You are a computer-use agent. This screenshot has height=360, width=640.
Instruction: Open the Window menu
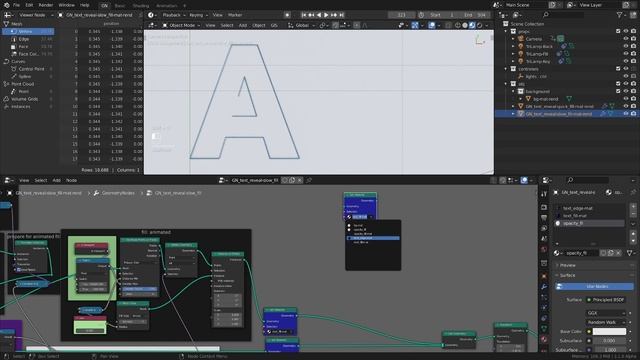click(67, 5)
